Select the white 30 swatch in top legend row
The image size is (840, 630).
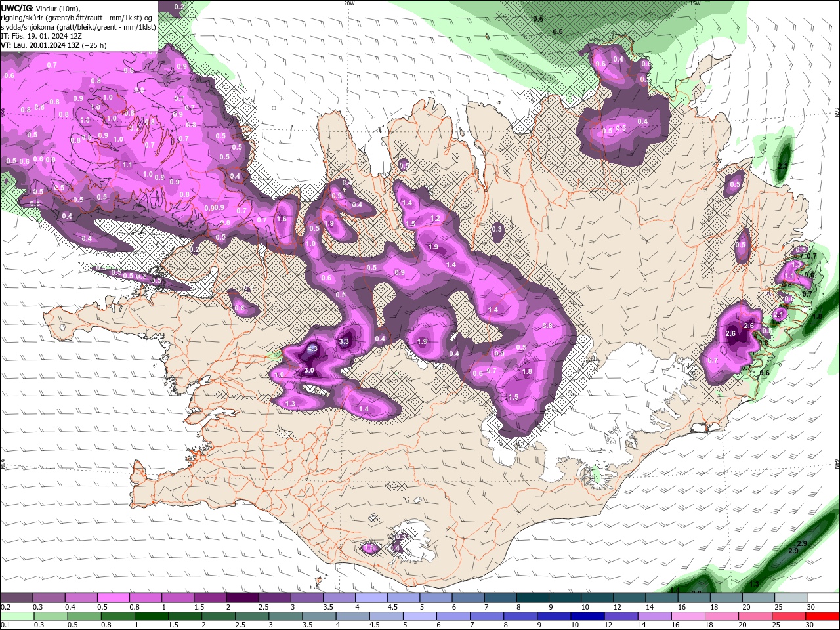823,598
